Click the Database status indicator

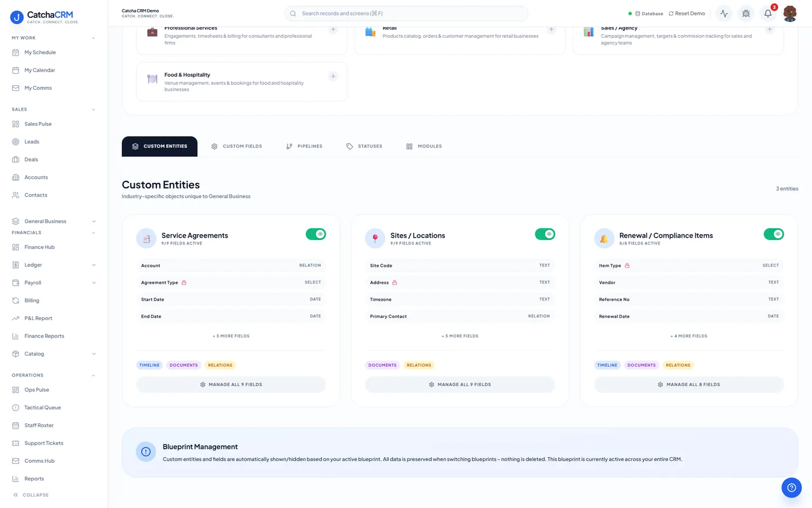click(646, 14)
